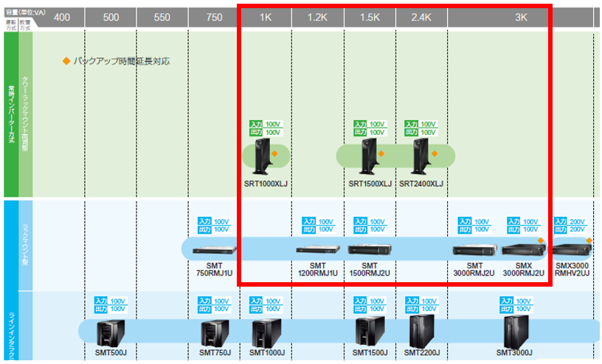Click the SRT1500XLJ tower UPS image
Image resolution: width=602 pixels, height=364 pixels.
(x=369, y=157)
